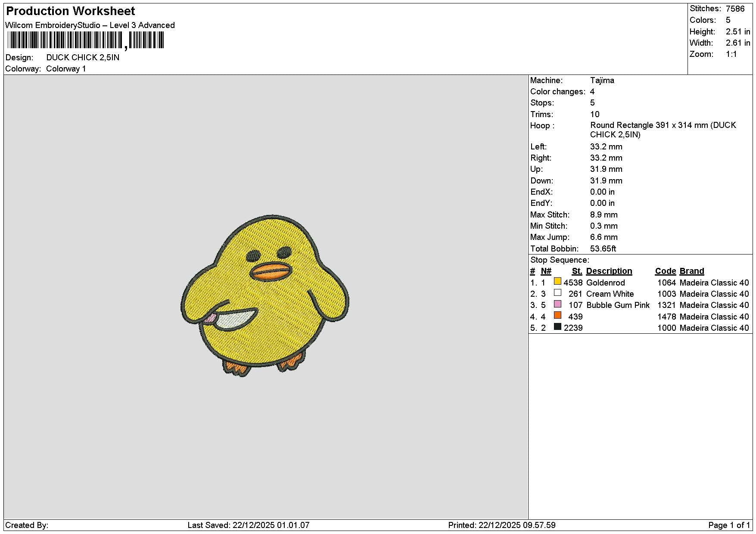Click the Bubble Gum Pink color swatch
756x534 pixels.
(x=557, y=304)
